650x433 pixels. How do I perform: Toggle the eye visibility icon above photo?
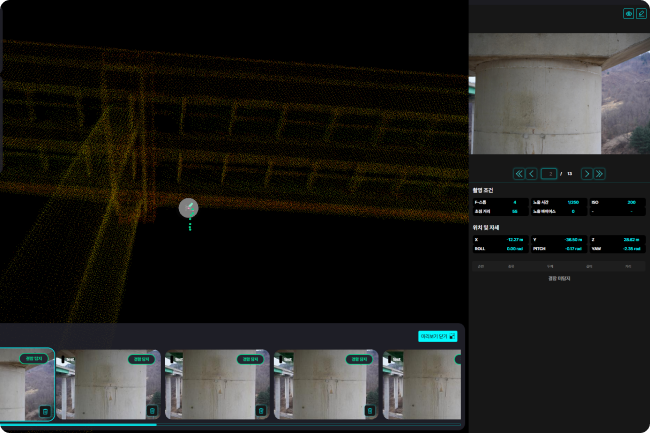pyautogui.click(x=629, y=14)
